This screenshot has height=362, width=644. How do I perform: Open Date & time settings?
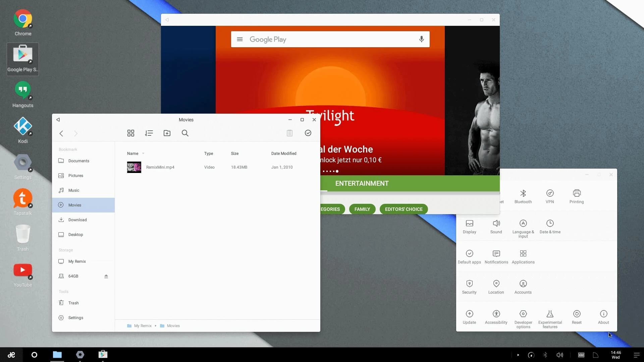(x=550, y=227)
